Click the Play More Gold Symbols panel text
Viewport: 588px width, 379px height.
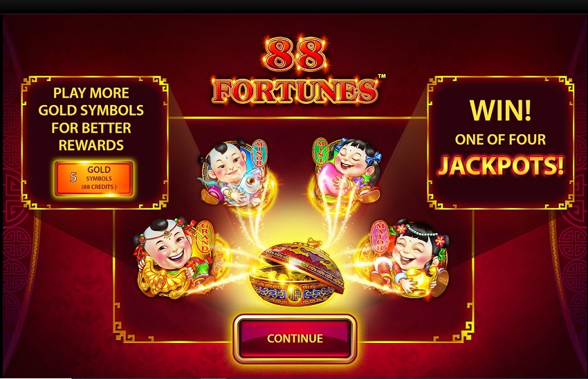coord(91,119)
